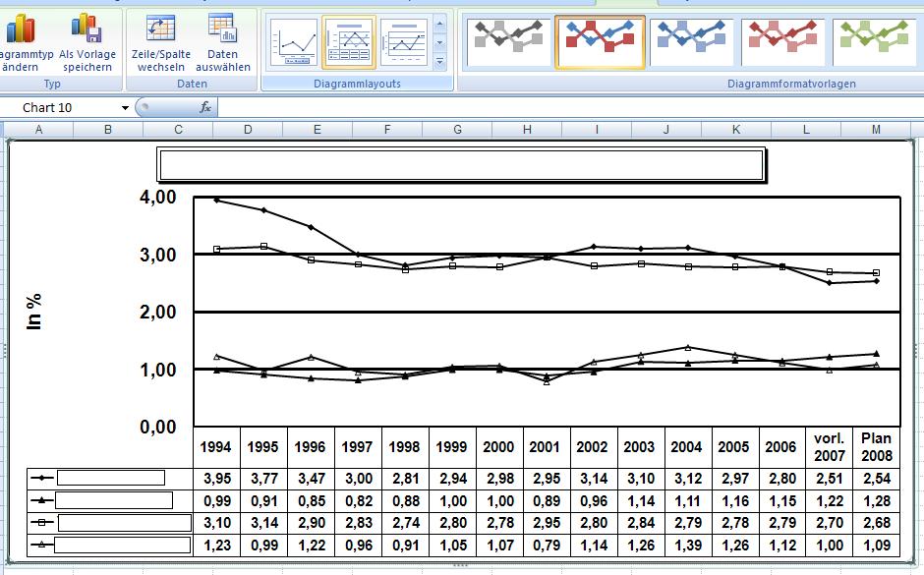This screenshot has height=575, width=924.
Task: Click Diagrammtyp ändern icon
Action: pyautogui.click(x=20, y=29)
